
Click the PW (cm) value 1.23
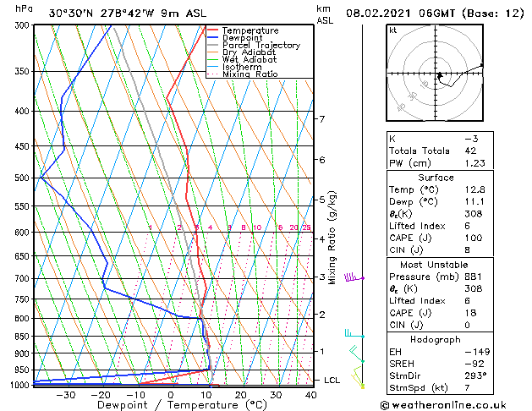475,163
